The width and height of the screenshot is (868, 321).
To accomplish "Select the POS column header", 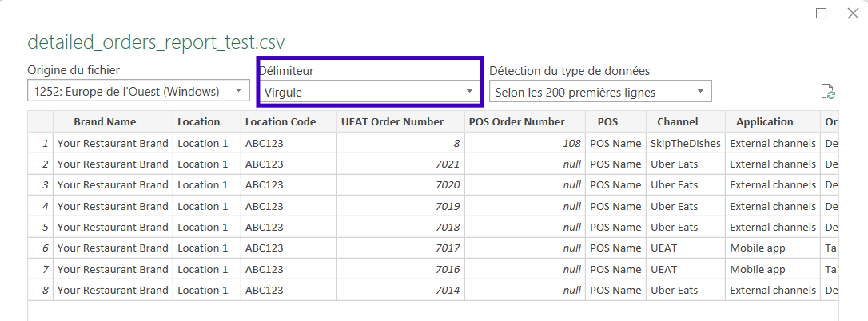I will coord(615,121).
